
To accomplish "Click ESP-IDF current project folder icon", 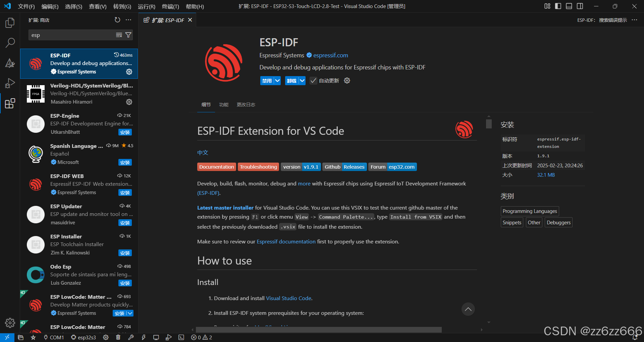I will (x=21, y=337).
